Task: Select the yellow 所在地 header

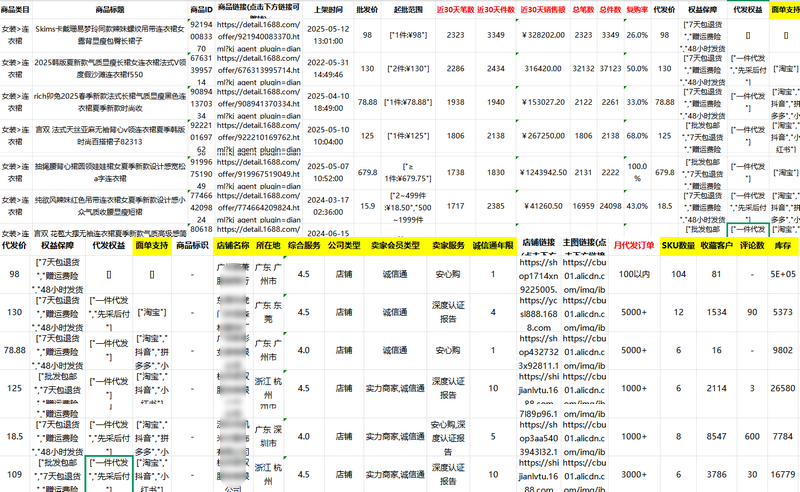Action: [x=268, y=245]
